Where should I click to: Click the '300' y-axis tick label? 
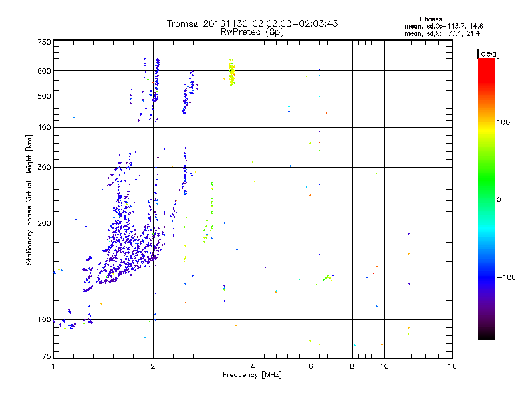tap(44, 168)
